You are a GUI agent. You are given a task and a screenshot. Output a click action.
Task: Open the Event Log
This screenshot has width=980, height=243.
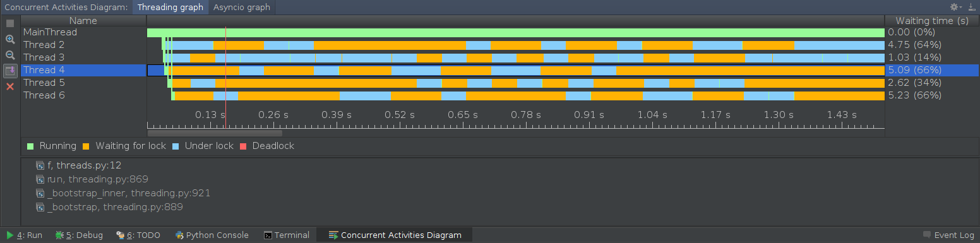click(948, 235)
